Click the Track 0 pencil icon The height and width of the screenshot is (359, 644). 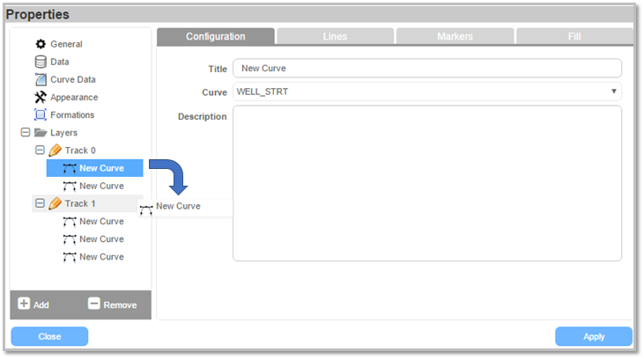(55, 150)
